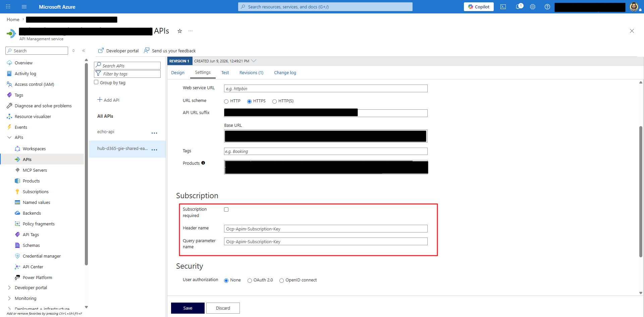644x317 pixels.
Task: Toggle the Subscription required checkbox
Action: 226,209
